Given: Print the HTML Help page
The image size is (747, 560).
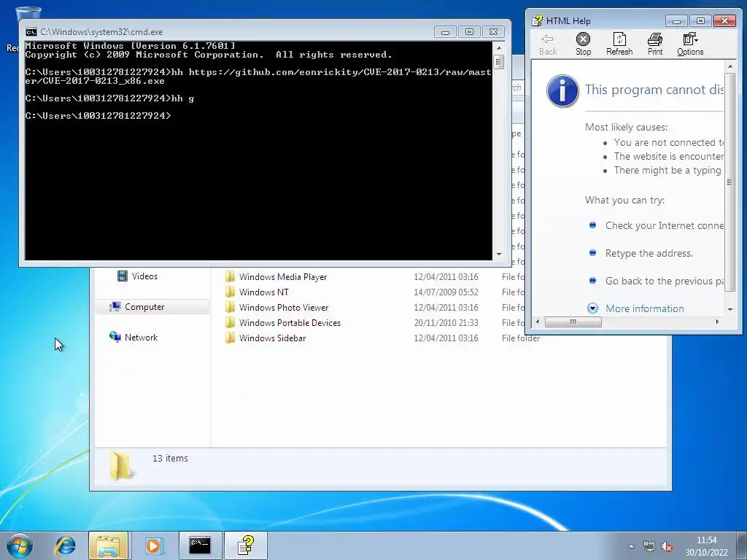Looking at the screenshot, I should [655, 44].
